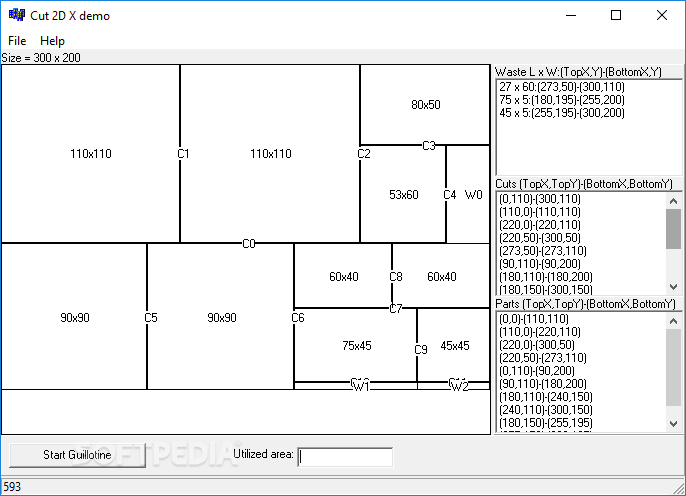Click the 53x60 part in the diagram
The width and height of the screenshot is (686, 496).
[x=403, y=195]
